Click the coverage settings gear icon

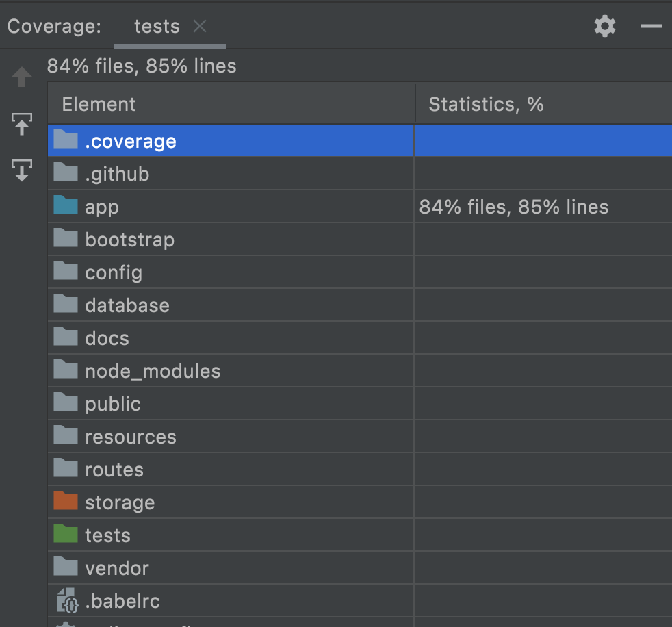point(604,27)
